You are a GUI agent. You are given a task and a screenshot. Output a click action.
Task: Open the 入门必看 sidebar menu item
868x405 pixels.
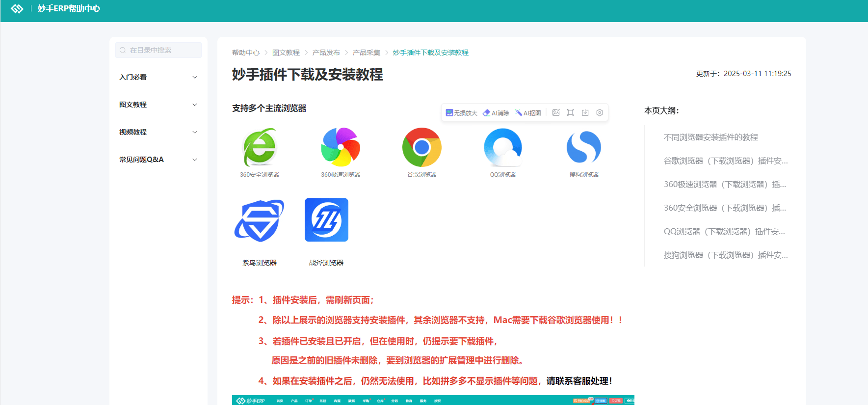tap(133, 77)
